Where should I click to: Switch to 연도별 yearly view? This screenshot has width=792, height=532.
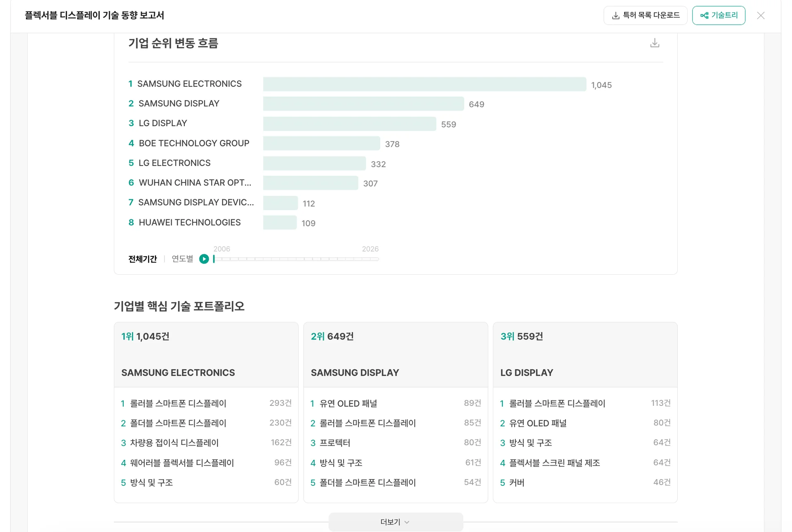coord(182,259)
